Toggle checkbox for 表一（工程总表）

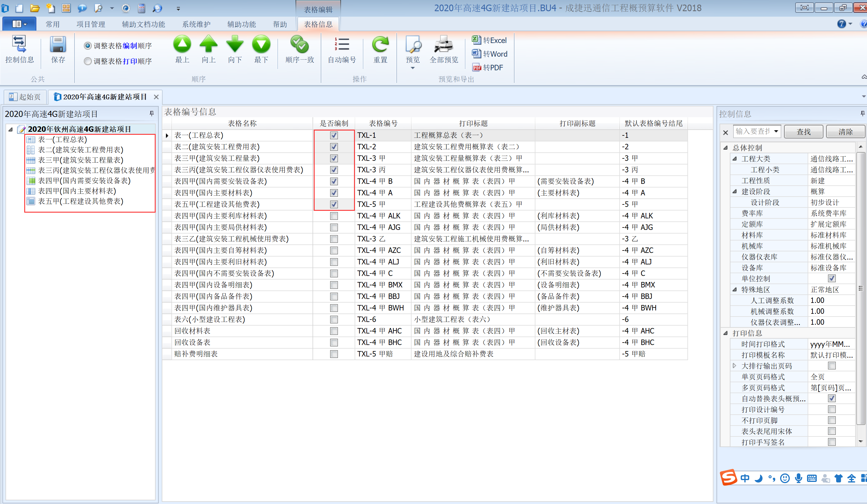pyautogui.click(x=334, y=135)
